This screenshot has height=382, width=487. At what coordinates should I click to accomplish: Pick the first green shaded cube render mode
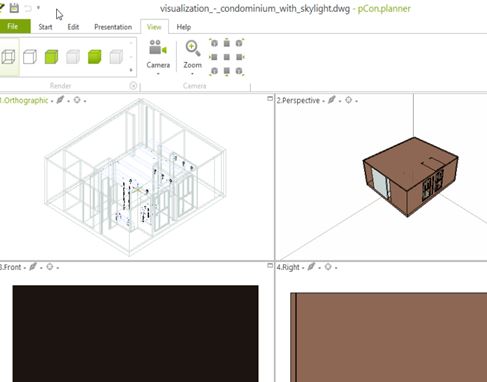51,57
